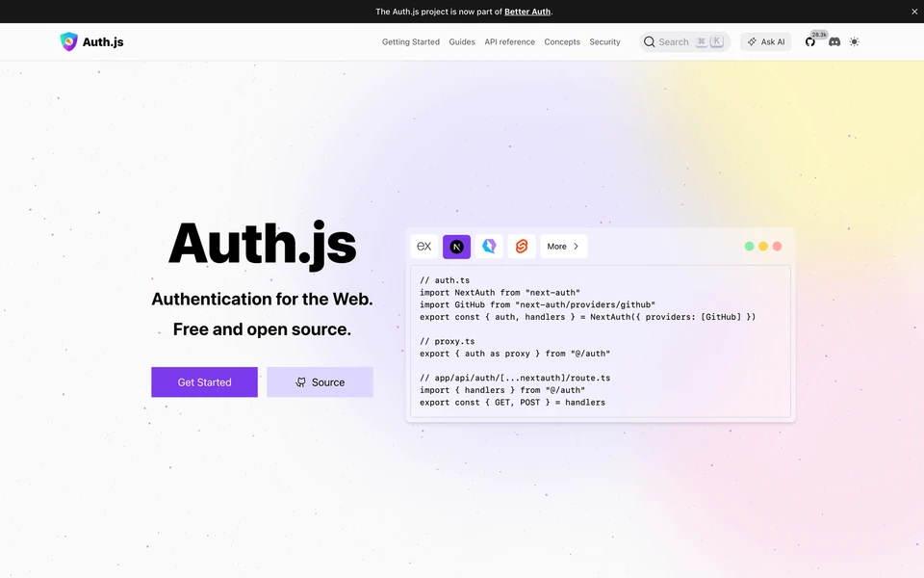This screenshot has width=924, height=578.
Task: Click the Source button with GitHub icon
Action: [x=320, y=382]
